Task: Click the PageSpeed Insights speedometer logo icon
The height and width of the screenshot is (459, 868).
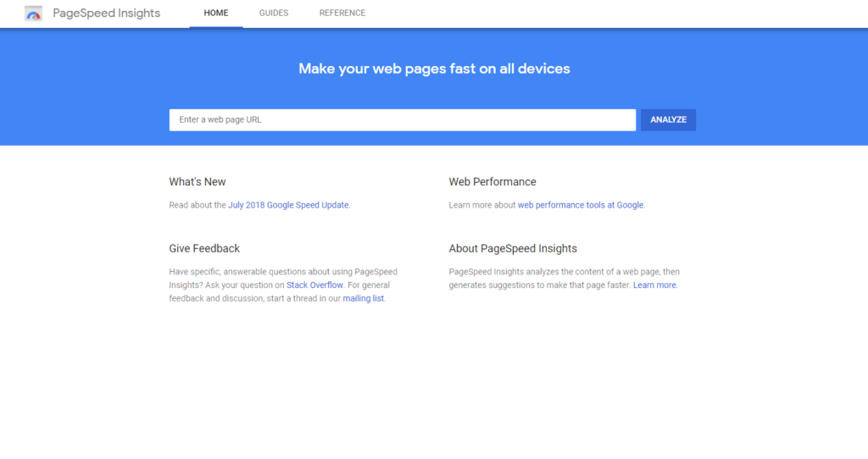Action: 33,14
